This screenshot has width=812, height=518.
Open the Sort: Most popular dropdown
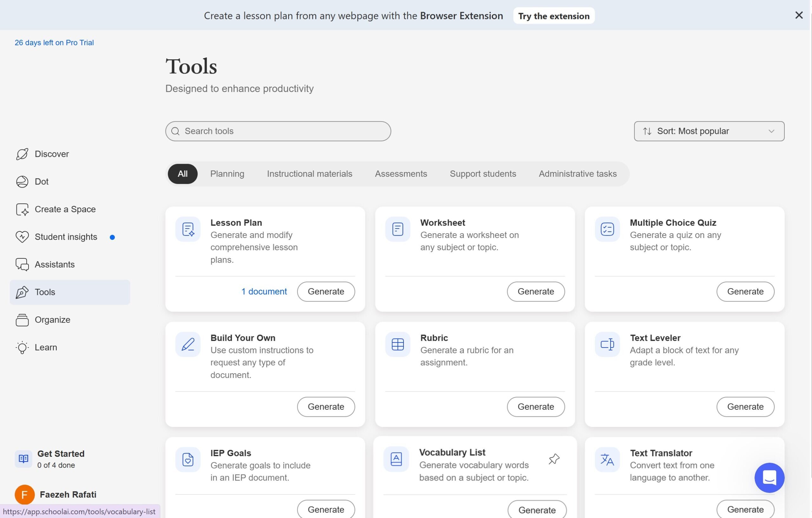(709, 131)
